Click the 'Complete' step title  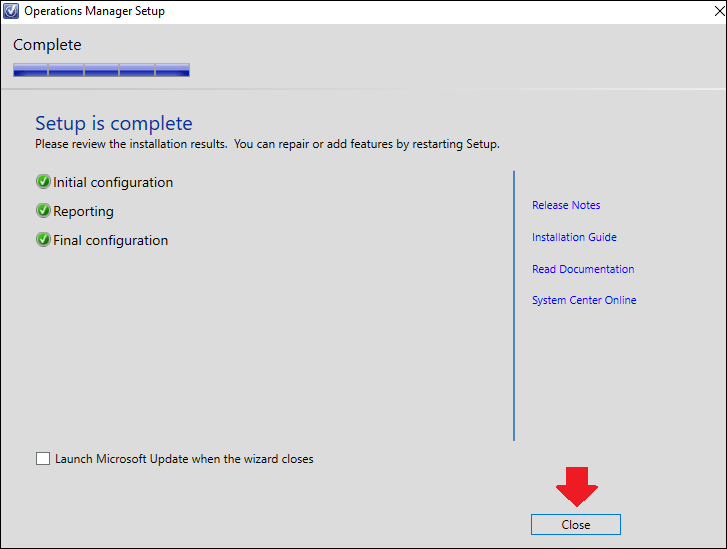click(x=47, y=45)
